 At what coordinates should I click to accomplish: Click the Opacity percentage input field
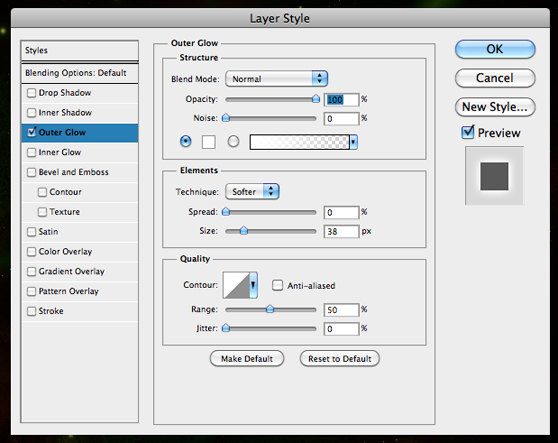[341, 100]
